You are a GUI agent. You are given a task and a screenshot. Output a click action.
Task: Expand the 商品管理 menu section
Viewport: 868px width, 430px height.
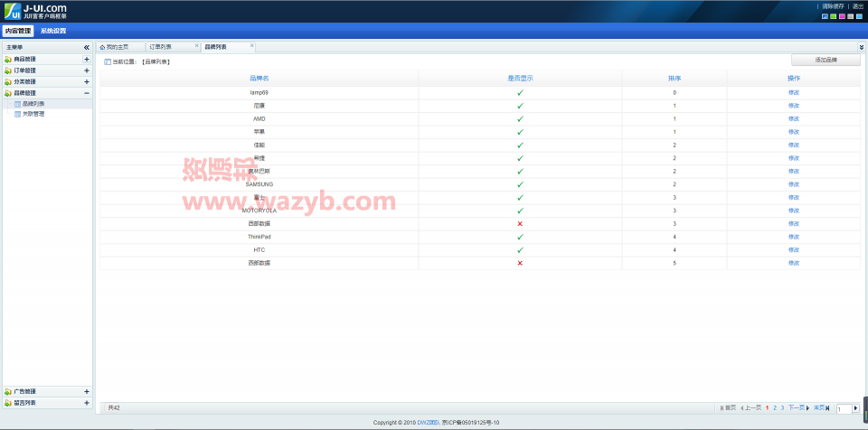point(87,60)
